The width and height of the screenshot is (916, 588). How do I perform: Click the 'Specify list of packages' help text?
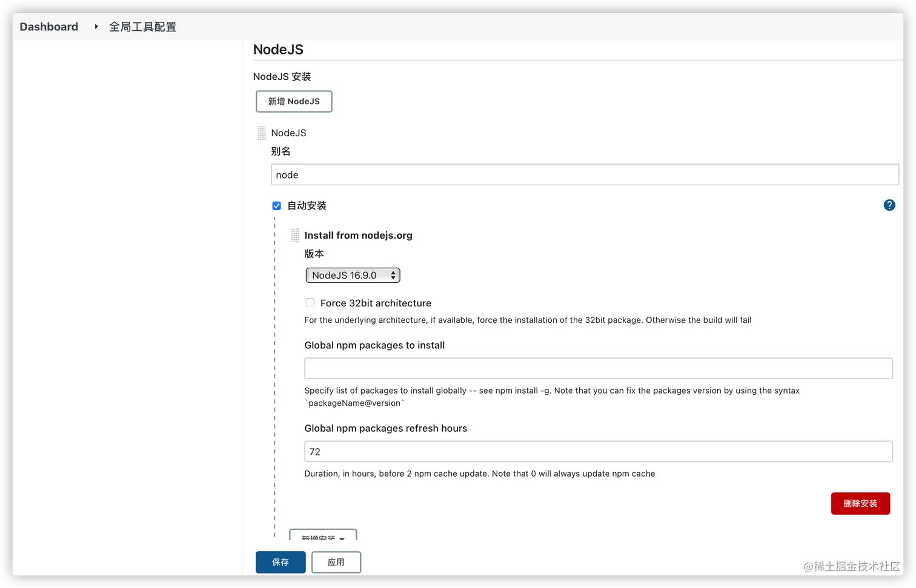(x=552, y=397)
